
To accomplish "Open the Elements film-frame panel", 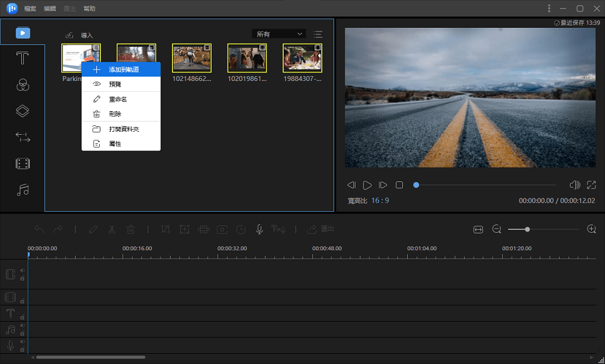I will pos(22,163).
